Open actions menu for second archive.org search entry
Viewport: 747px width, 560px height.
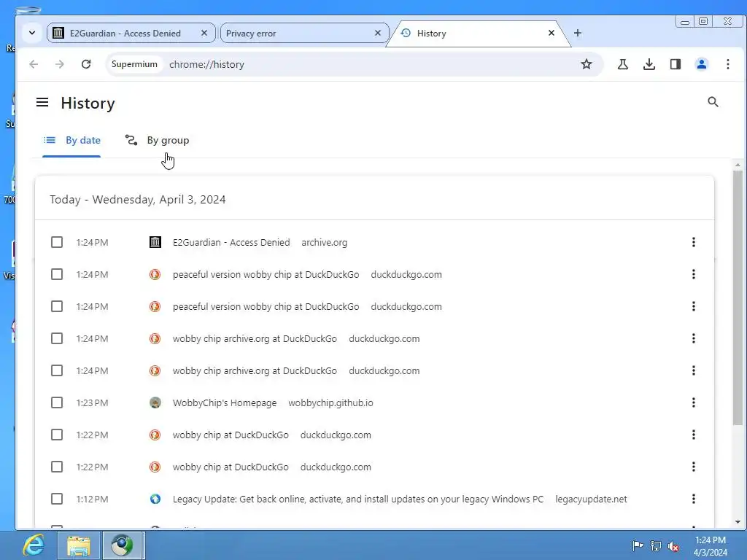pos(694,370)
